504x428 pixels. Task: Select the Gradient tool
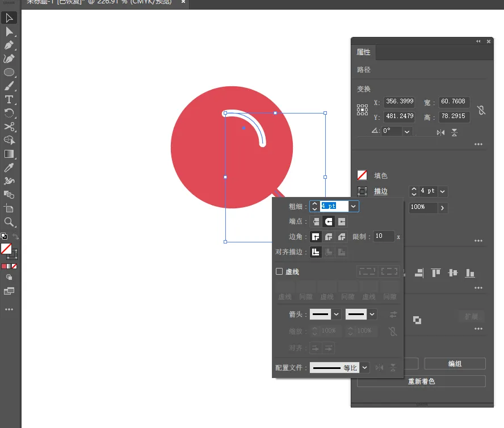pos(9,154)
